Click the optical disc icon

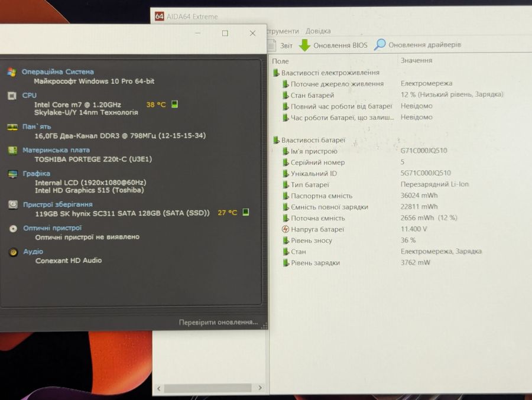(13, 229)
